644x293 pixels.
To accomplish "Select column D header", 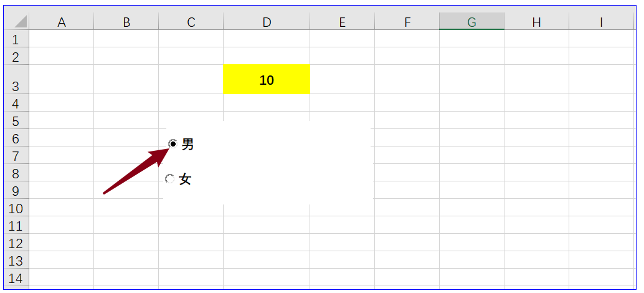I will point(267,21).
